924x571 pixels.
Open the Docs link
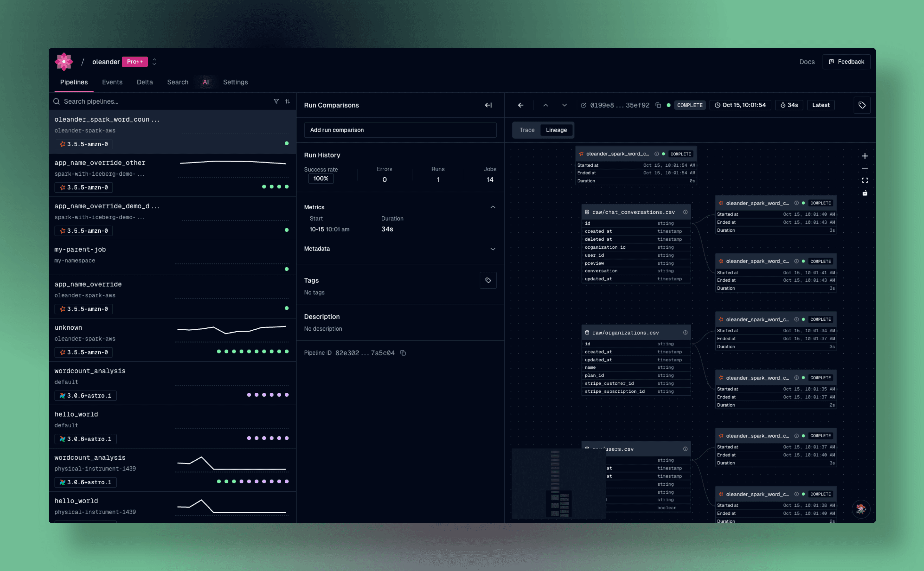[x=807, y=62]
